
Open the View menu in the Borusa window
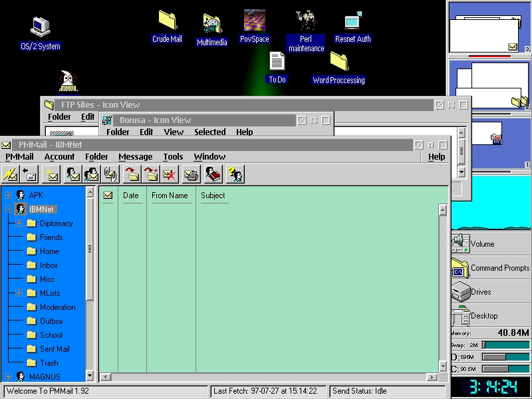tap(174, 132)
